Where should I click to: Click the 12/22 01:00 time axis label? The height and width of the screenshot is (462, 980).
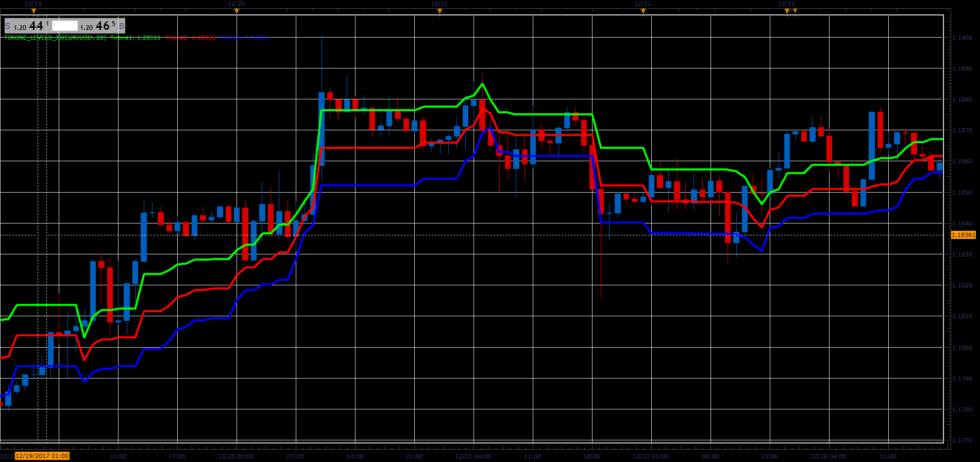coord(651,456)
